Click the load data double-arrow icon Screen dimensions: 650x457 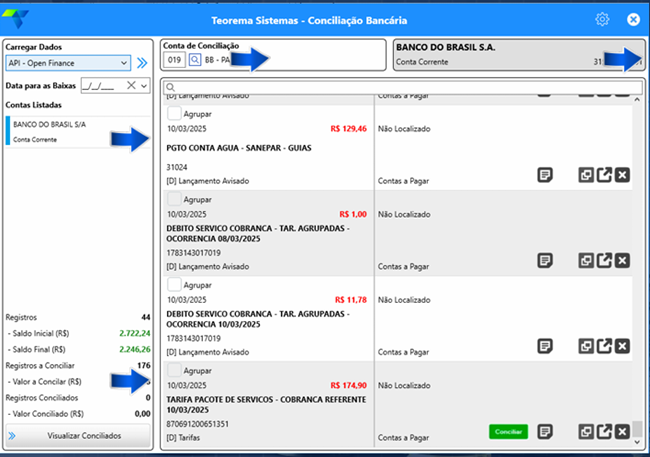pyautogui.click(x=142, y=63)
